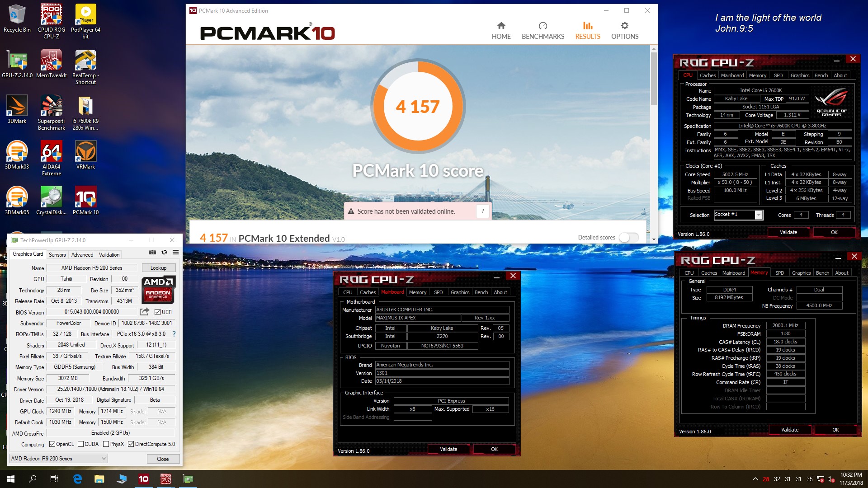Screen dimensions: 868x488
Task: Open Microsoft Edge from taskbar
Action: (77, 479)
